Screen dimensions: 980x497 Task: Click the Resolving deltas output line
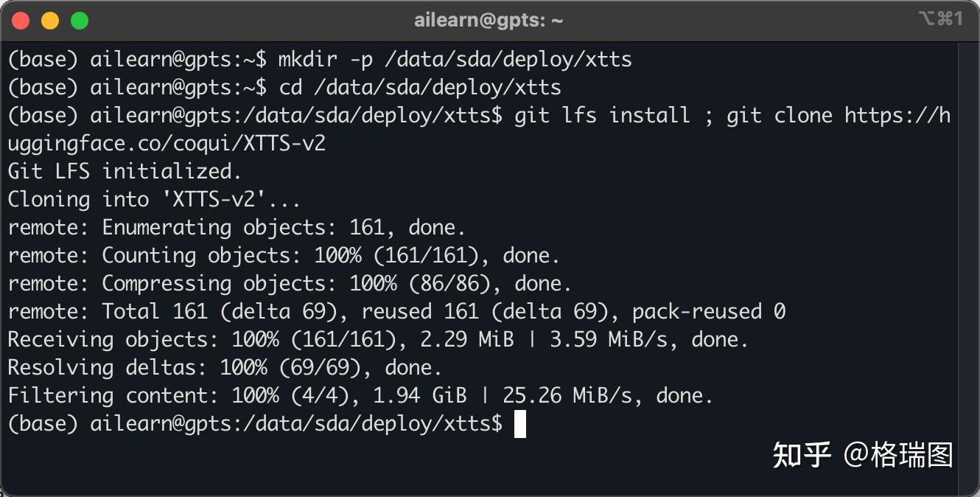tap(225, 367)
